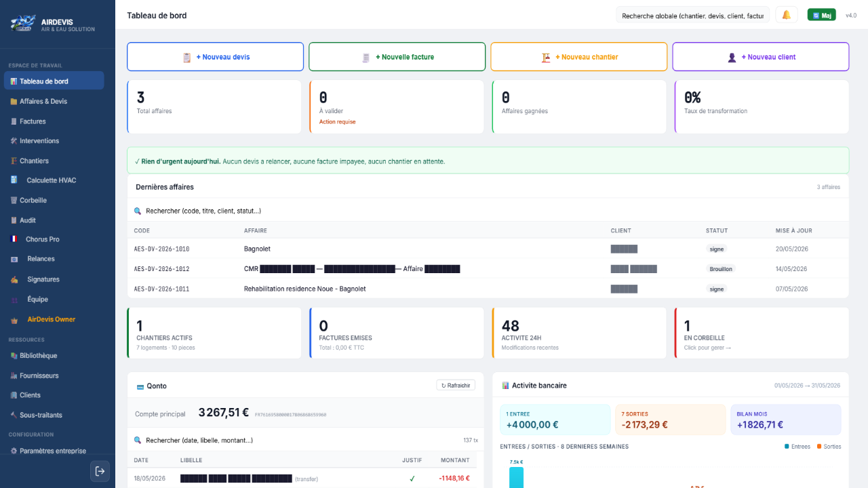Focus the affaires search field (code, titre, client)
The image size is (868, 488).
pyautogui.click(x=488, y=211)
